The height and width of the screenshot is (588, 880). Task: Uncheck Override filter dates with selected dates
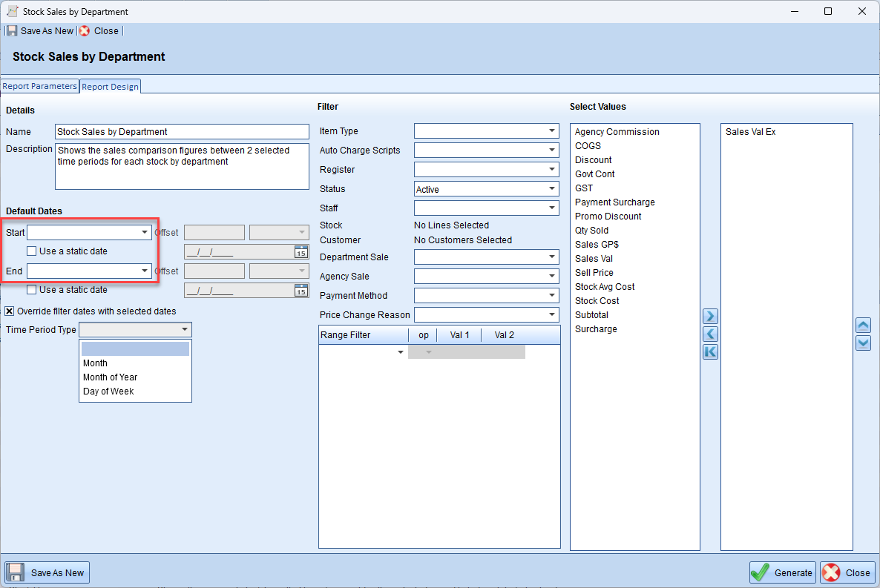tap(10, 311)
